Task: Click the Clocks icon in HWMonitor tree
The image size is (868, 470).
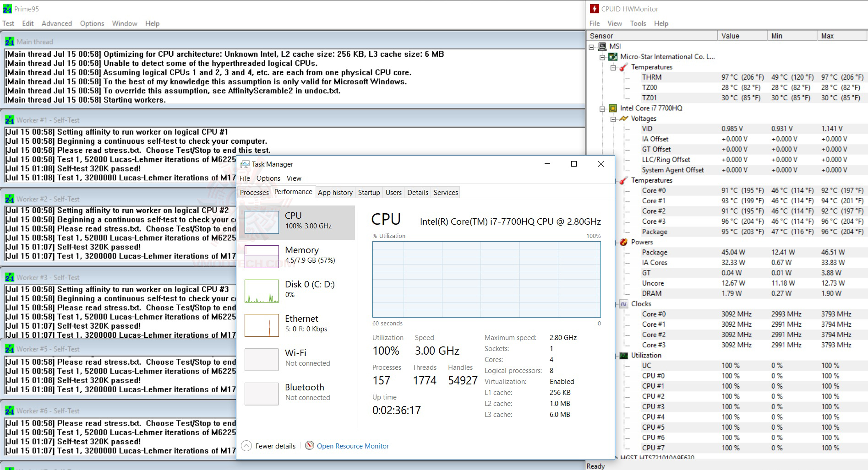Action: (623, 304)
